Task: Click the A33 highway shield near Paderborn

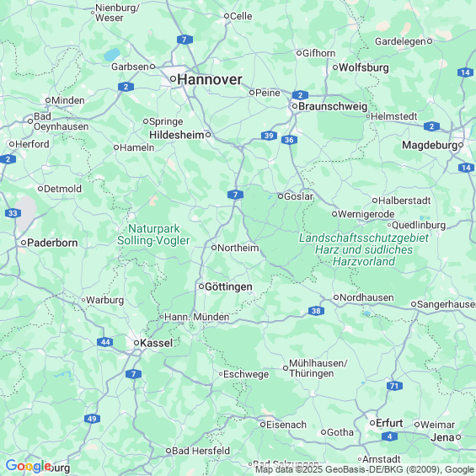Action: (x=13, y=213)
